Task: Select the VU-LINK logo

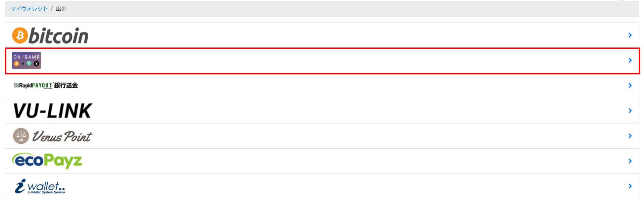Action: pyautogui.click(x=52, y=111)
